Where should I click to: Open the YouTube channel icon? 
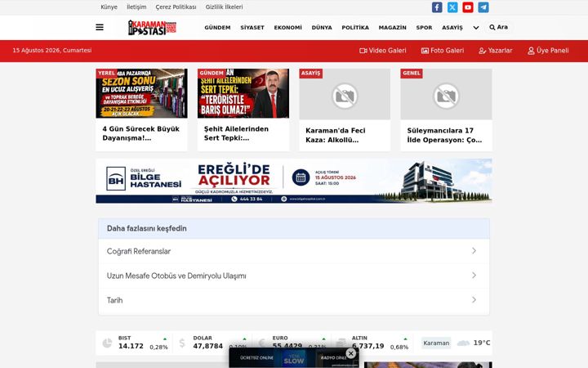coord(468,7)
